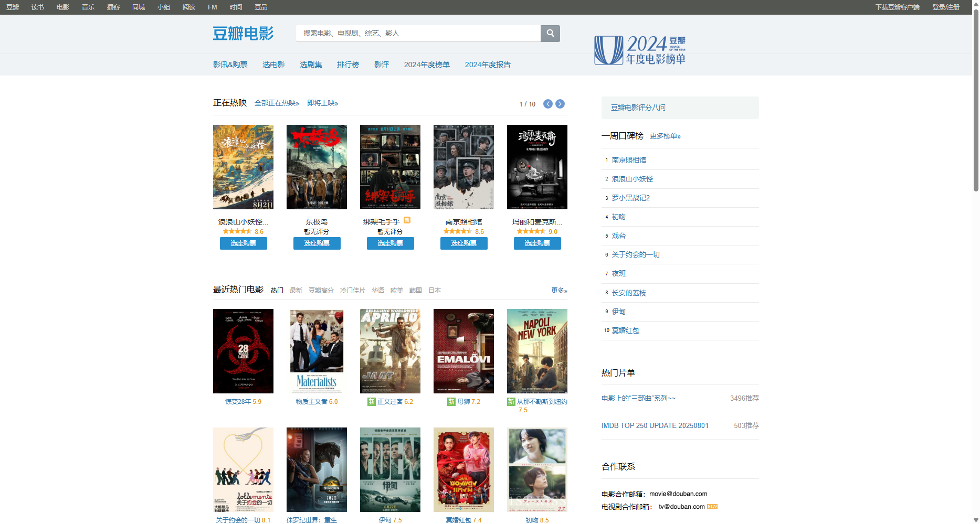
Task: Go to previous page of now-showing carousel
Action: pyautogui.click(x=548, y=104)
